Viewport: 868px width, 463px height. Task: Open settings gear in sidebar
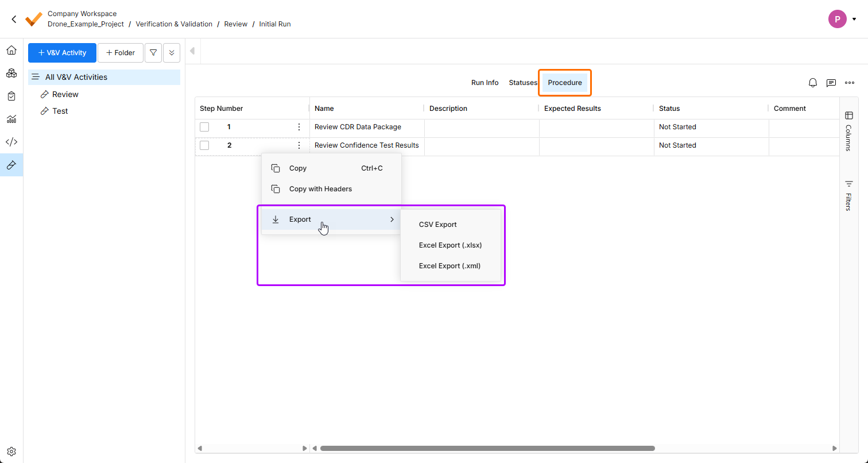11,452
